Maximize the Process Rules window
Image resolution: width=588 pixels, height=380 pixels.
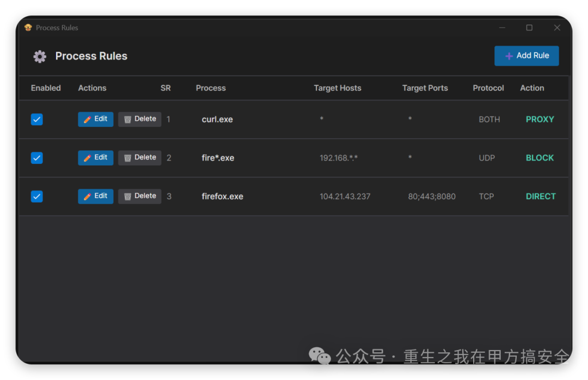(529, 28)
